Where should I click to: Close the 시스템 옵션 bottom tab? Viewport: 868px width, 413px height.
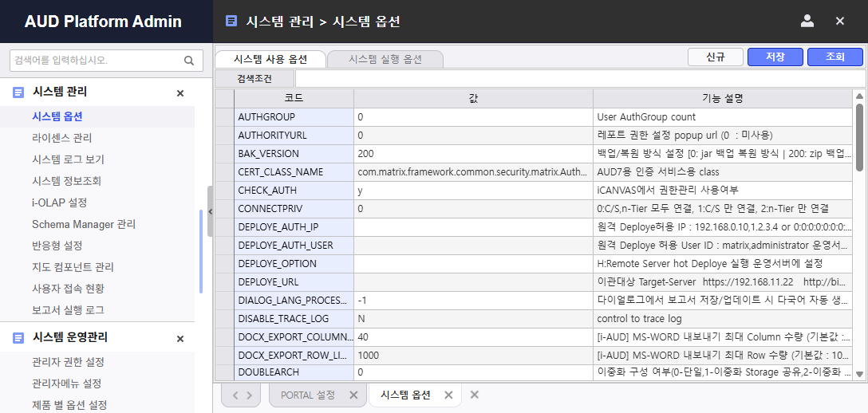pyautogui.click(x=448, y=395)
